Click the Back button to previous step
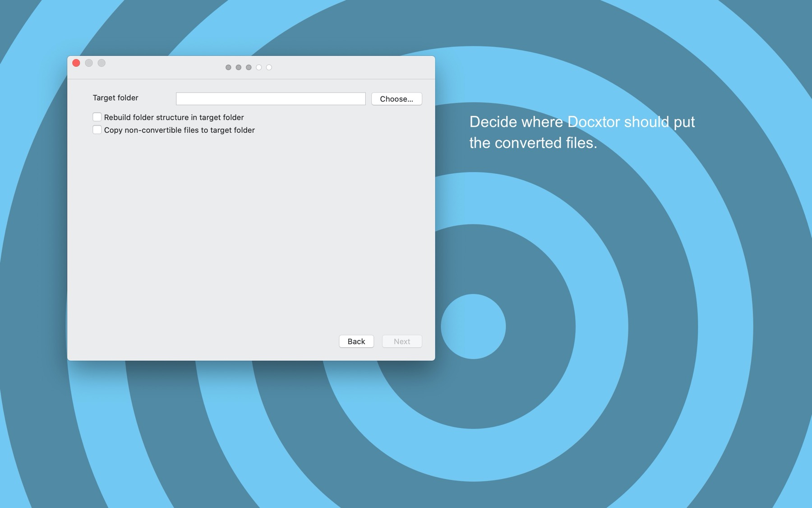The image size is (812, 508). point(356,341)
